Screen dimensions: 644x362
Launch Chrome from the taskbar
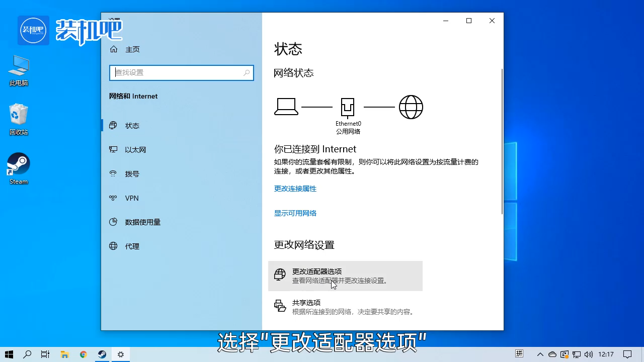(83, 354)
